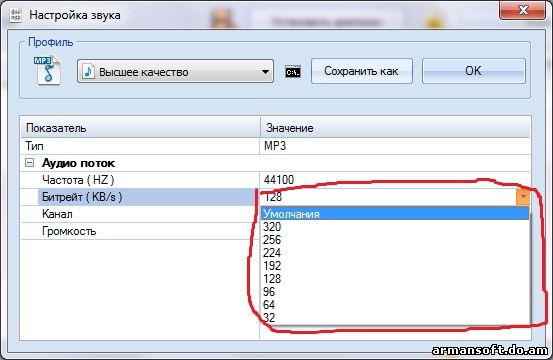Select Умолчания in the bitrate list
Image resolution: width=553 pixels, height=360 pixels.
395,214
